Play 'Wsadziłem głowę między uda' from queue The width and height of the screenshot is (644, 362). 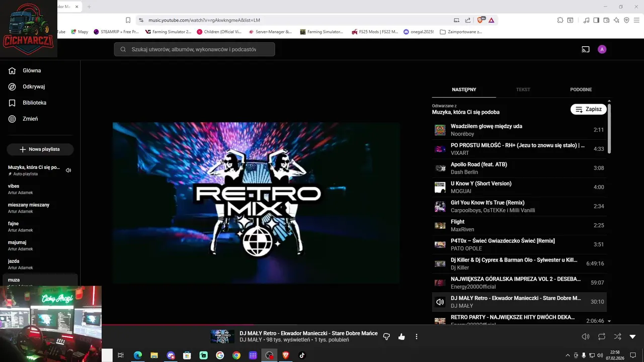coord(519,130)
